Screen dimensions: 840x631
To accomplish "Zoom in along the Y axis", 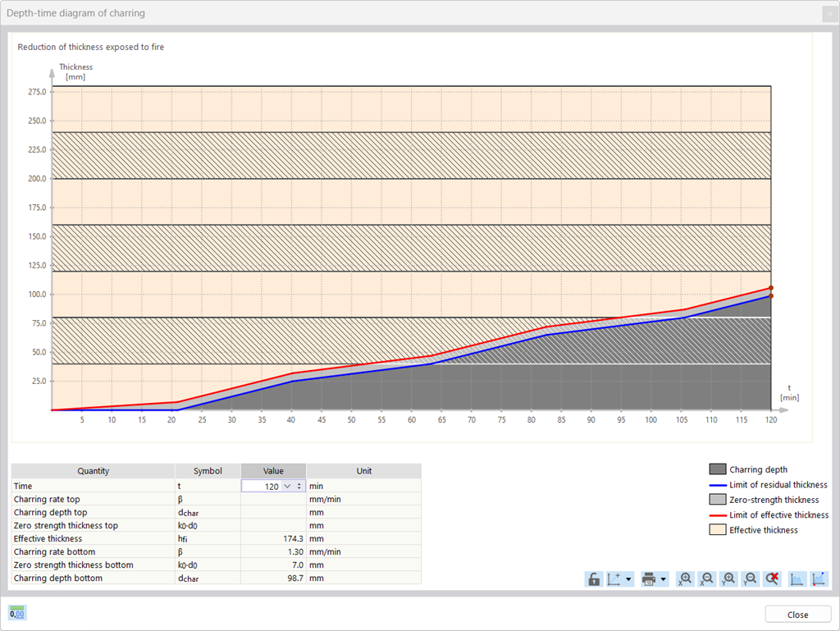I will [728, 578].
